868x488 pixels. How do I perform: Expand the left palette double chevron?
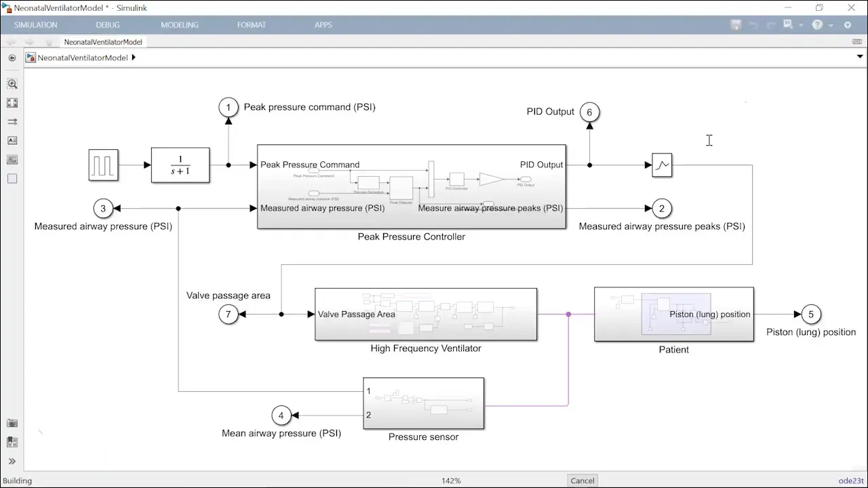coord(12,462)
